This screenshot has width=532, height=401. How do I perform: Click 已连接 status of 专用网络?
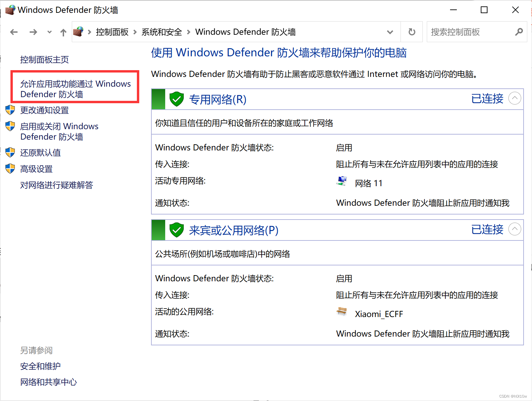(487, 98)
